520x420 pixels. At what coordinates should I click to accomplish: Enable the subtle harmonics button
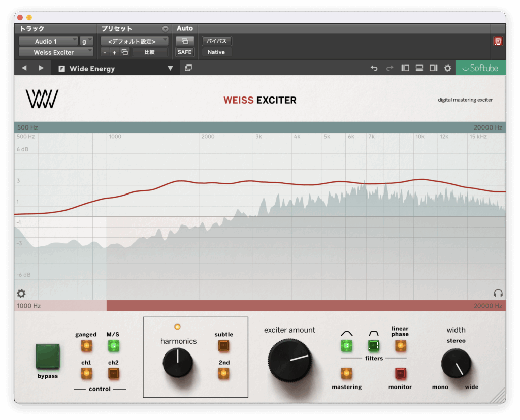[224, 346]
